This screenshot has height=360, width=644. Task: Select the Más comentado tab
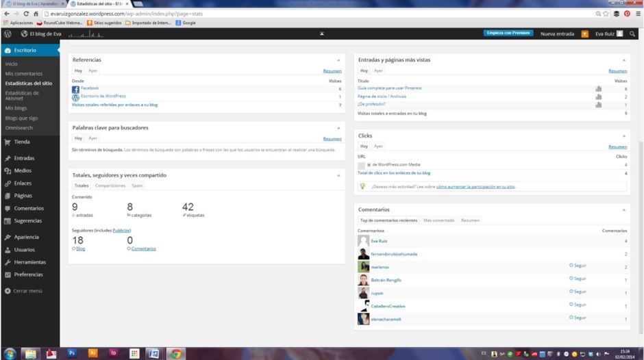click(438, 220)
